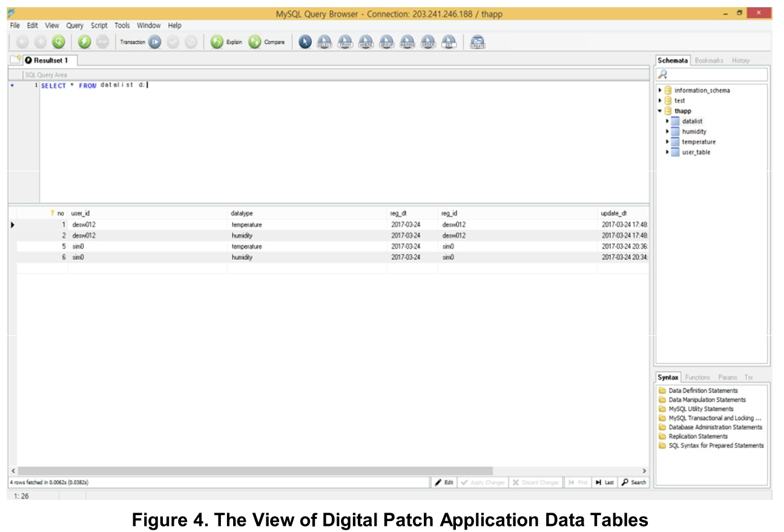This screenshot has height=532, width=784.
Task: Click the magnifier icon in schemata search
Action: click(663, 74)
